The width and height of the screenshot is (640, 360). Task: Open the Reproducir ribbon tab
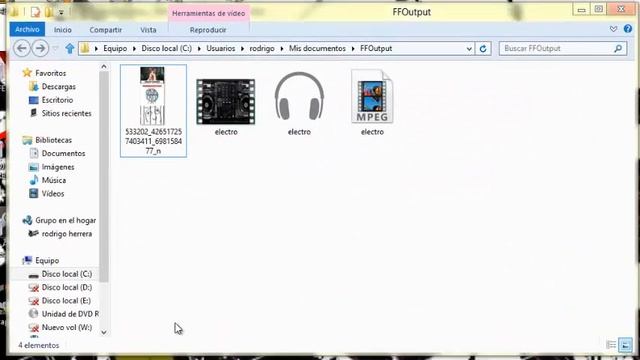tap(208, 30)
